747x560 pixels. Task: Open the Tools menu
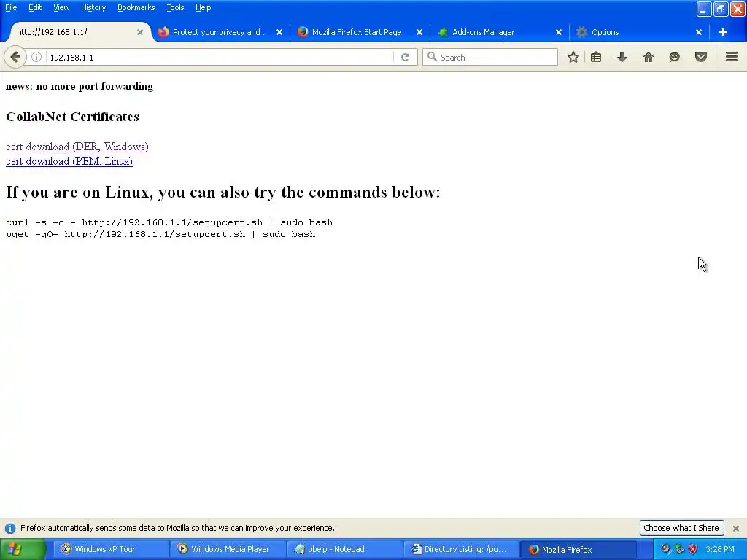[x=175, y=7]
